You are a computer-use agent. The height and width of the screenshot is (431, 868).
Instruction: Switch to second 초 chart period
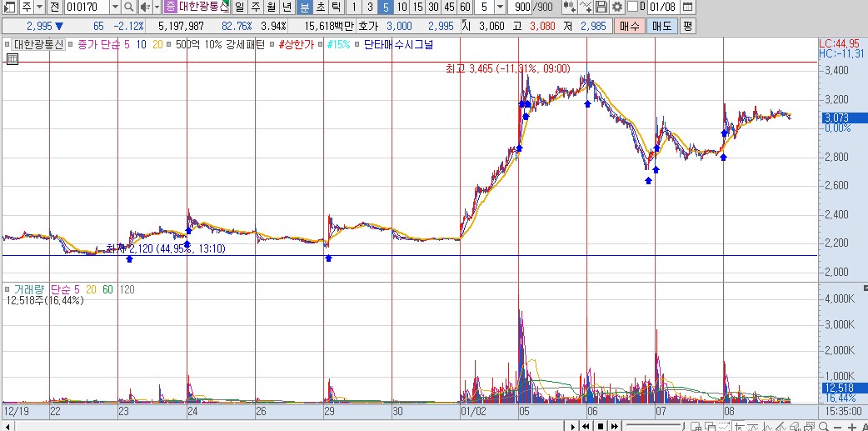click(x=321, y=8)
